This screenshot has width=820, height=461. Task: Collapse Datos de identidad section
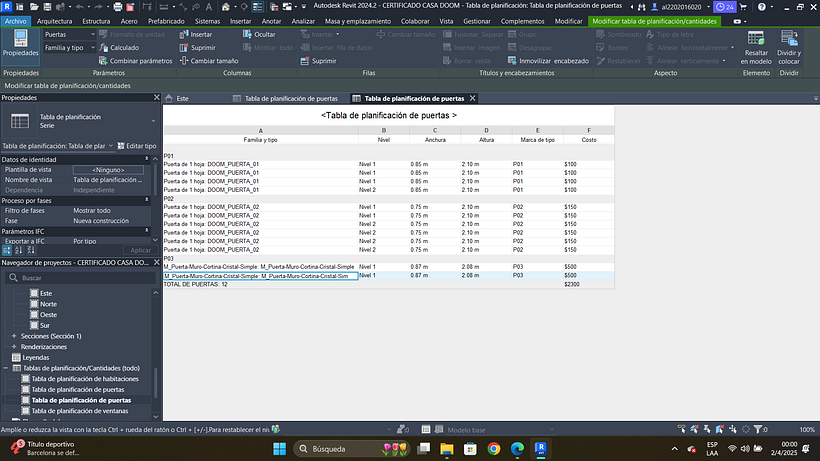(x=147, y=159)
